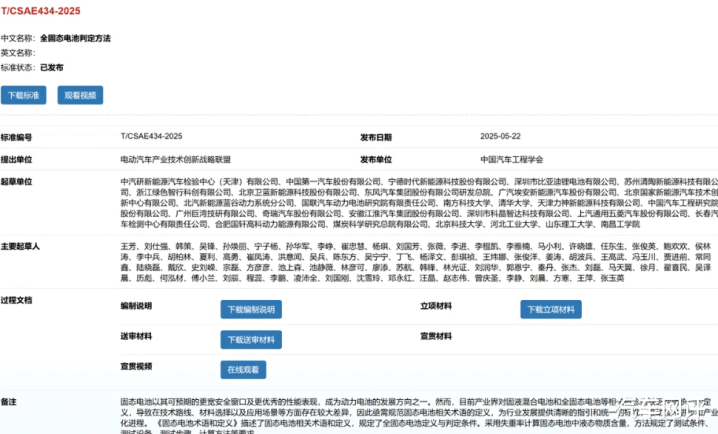Click the standard number value T/CSAE434-2025 in table
Viewport: 718px width, 434px height.
[x=152, y=137]
